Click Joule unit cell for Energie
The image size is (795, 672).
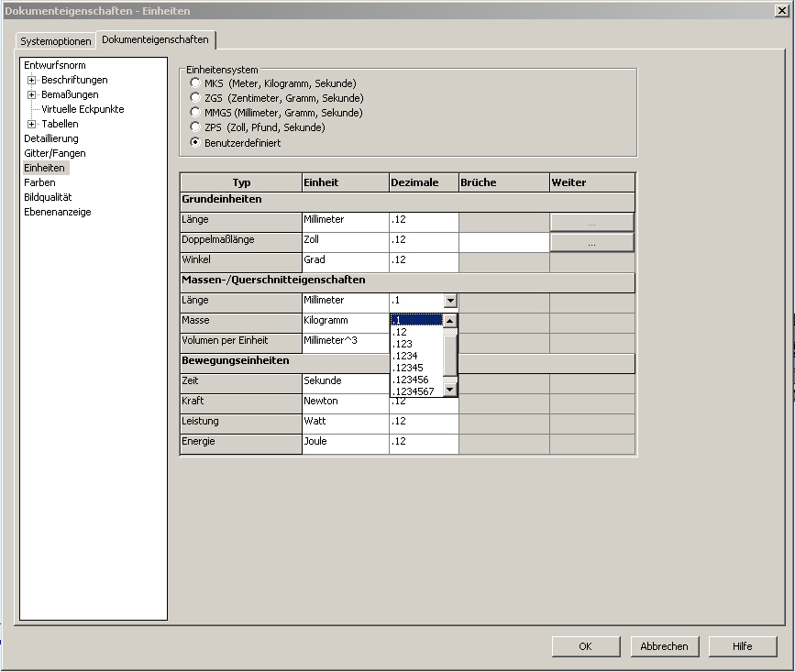(346, 445)
